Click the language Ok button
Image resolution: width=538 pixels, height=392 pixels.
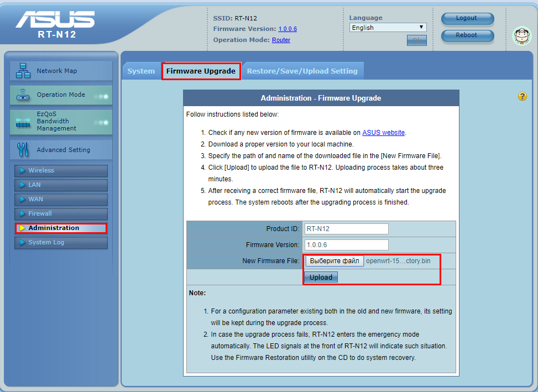click(x=416, y=40)
